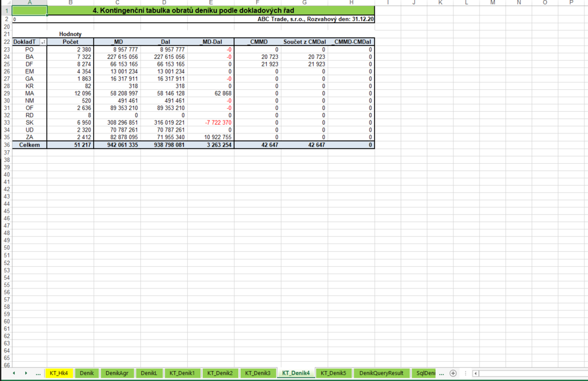
Task: Go to the KT_Denik5 sheet tab
Action: click(333, 373)
